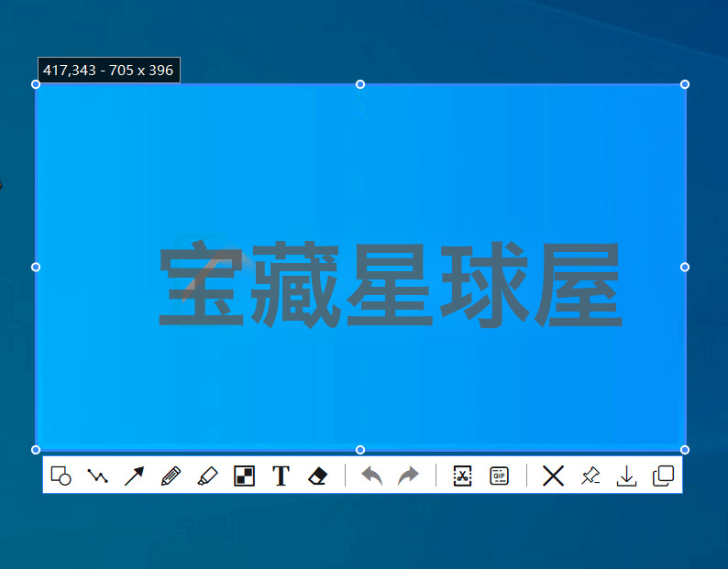Click the top-right selection handle
Screen dimensions: 728x569
[x=685, y=84]
